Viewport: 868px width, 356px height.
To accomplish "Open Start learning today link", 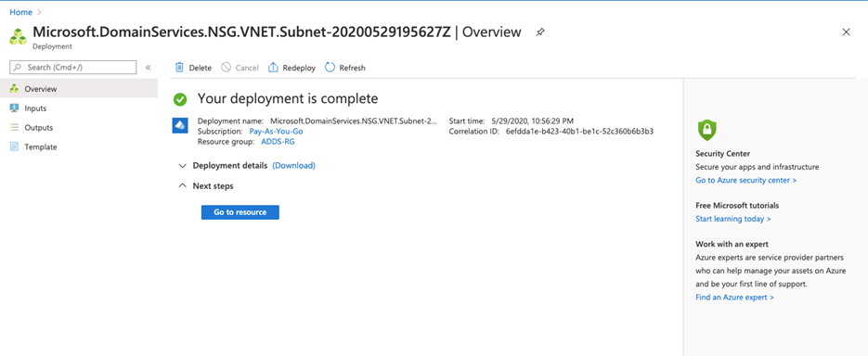I will 733,219.
